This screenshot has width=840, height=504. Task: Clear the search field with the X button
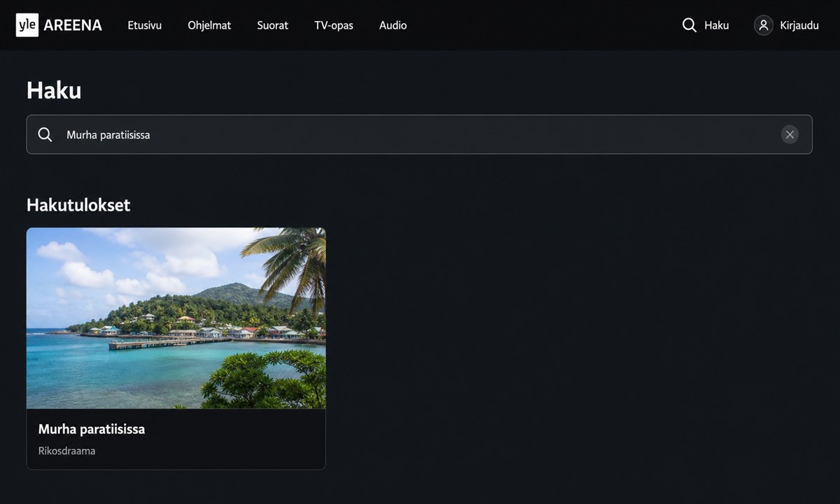click(x=790, y=134)
